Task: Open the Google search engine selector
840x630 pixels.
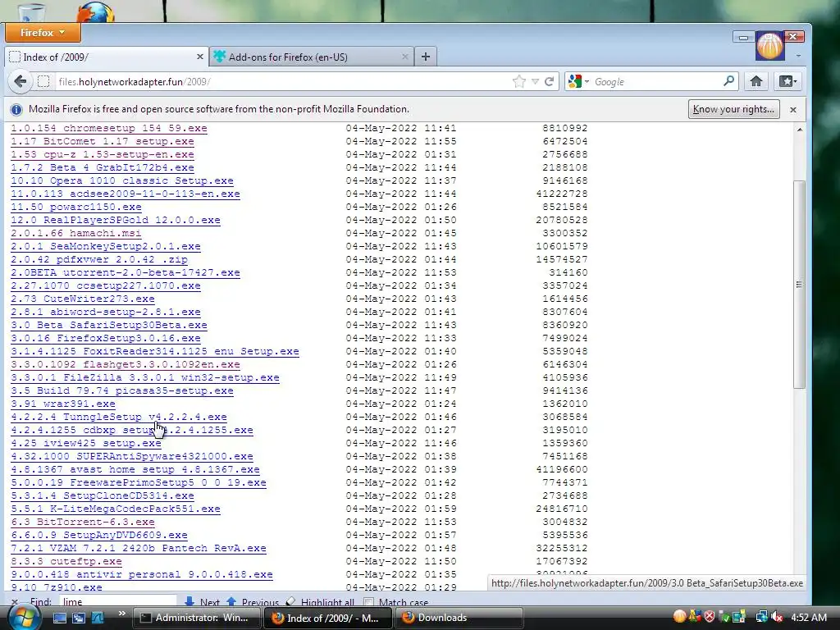Action: pyautogui.click(x=578, y=81)
